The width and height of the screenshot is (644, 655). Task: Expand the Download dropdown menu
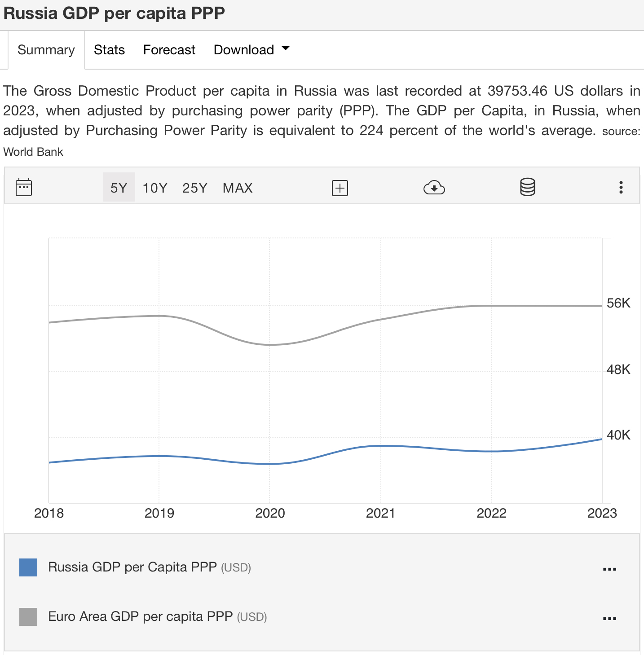coord(251,50)
